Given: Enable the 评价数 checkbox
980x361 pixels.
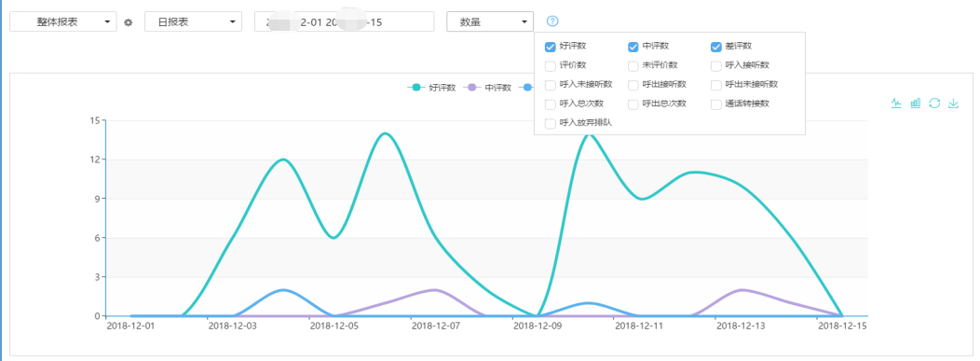Looking at the screenshot, I should click(x=551, y=65).
